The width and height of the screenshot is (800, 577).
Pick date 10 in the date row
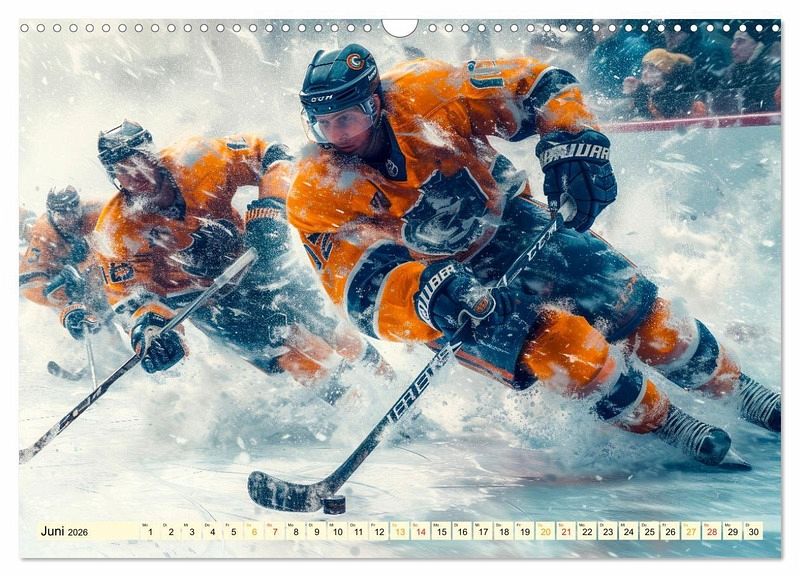(337, 531)
